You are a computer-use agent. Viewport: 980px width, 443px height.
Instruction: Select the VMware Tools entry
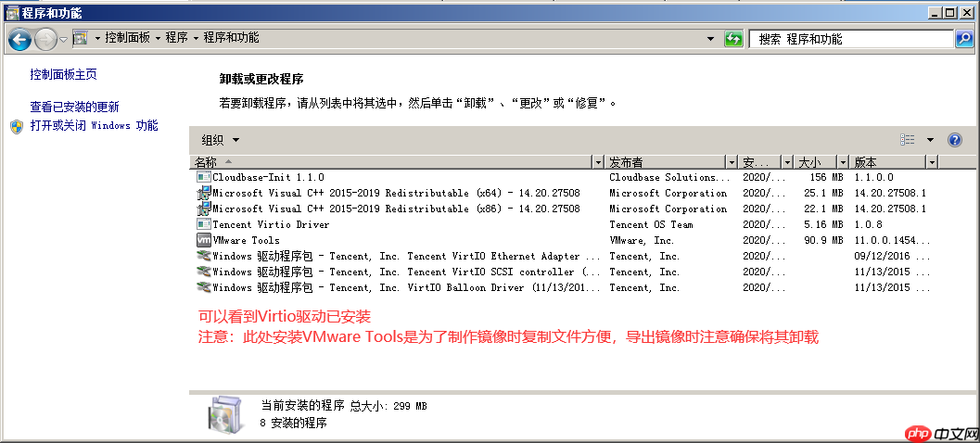point(247,240)
